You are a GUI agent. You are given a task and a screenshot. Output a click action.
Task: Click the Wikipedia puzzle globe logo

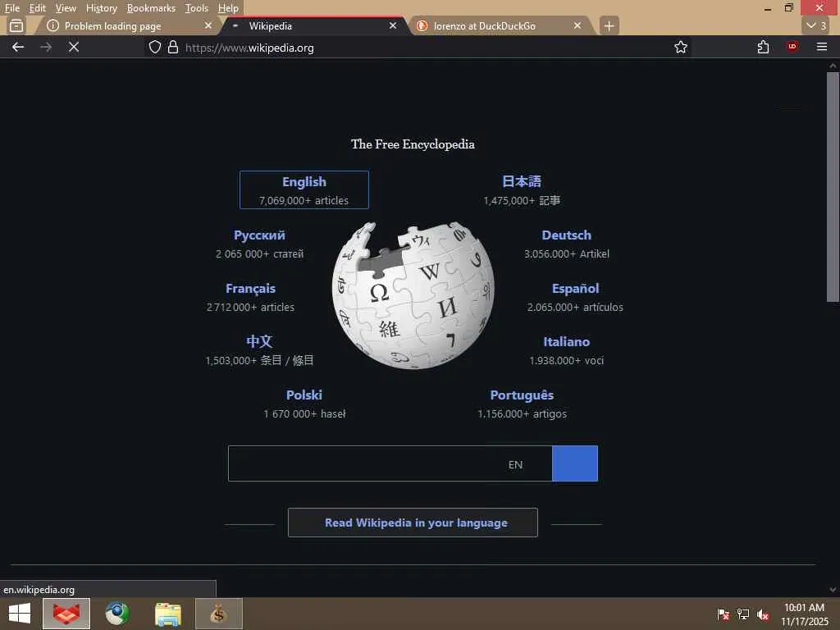pos(413,295)
